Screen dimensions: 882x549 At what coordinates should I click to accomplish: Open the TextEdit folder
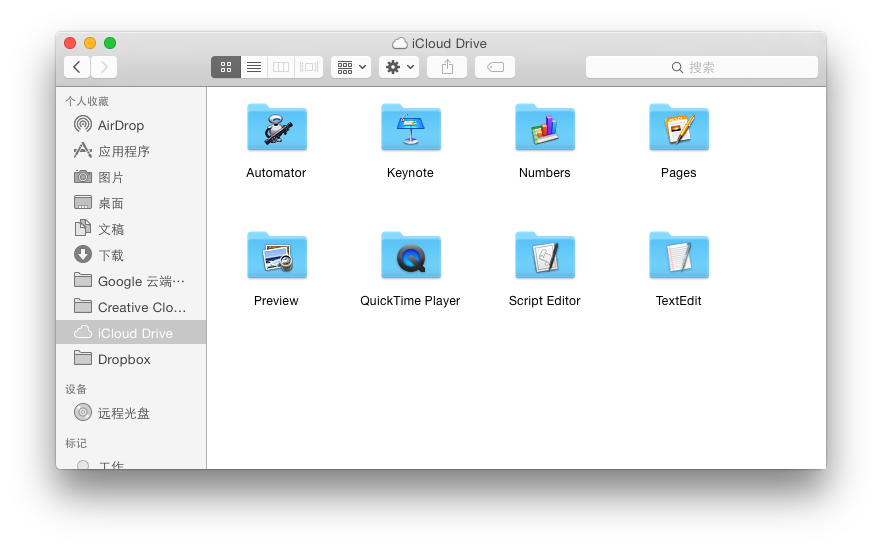click(678, 256)
